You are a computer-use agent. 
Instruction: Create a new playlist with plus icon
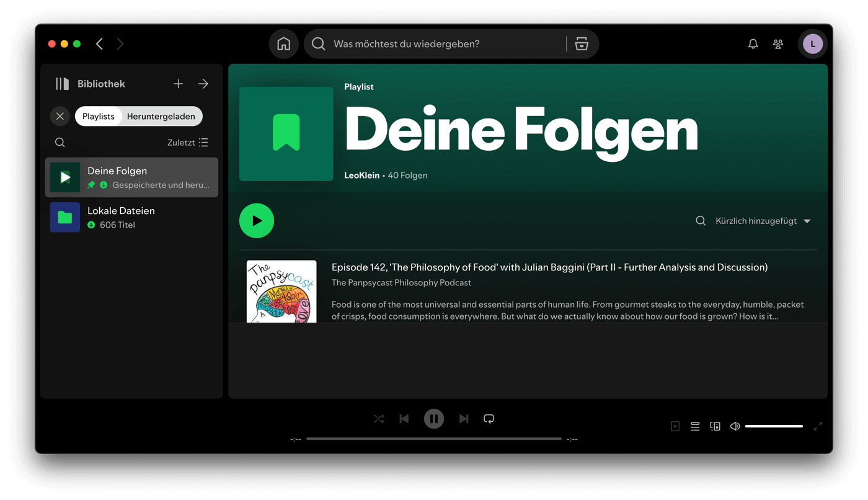click(179, 84)
